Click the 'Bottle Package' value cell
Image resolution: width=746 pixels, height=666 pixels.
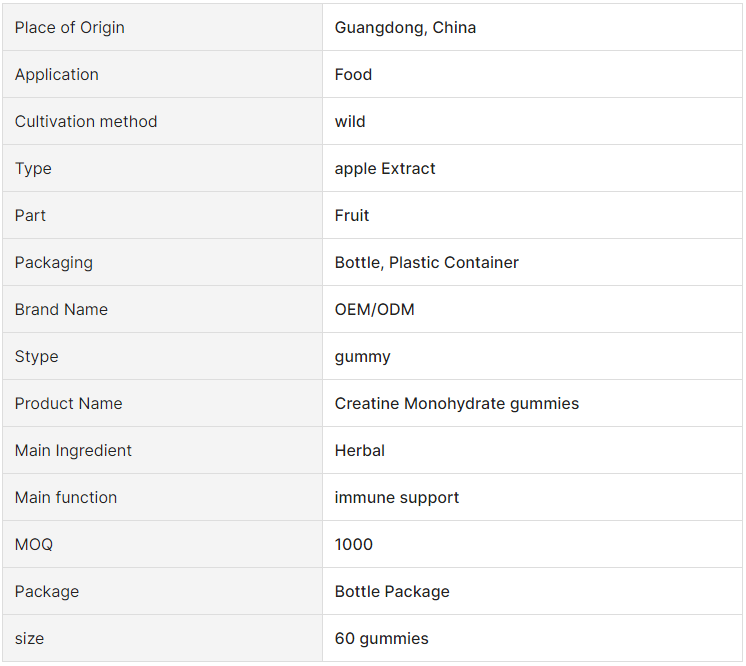[x=392, y=592]
